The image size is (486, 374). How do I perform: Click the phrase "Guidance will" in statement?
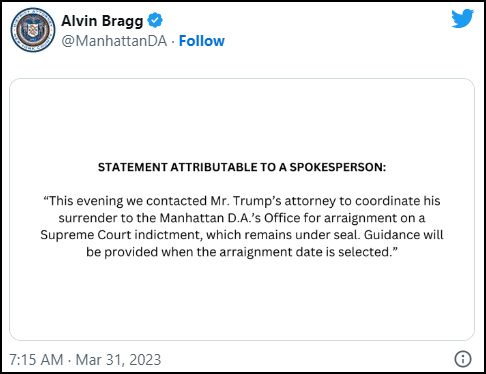[403, 235]
